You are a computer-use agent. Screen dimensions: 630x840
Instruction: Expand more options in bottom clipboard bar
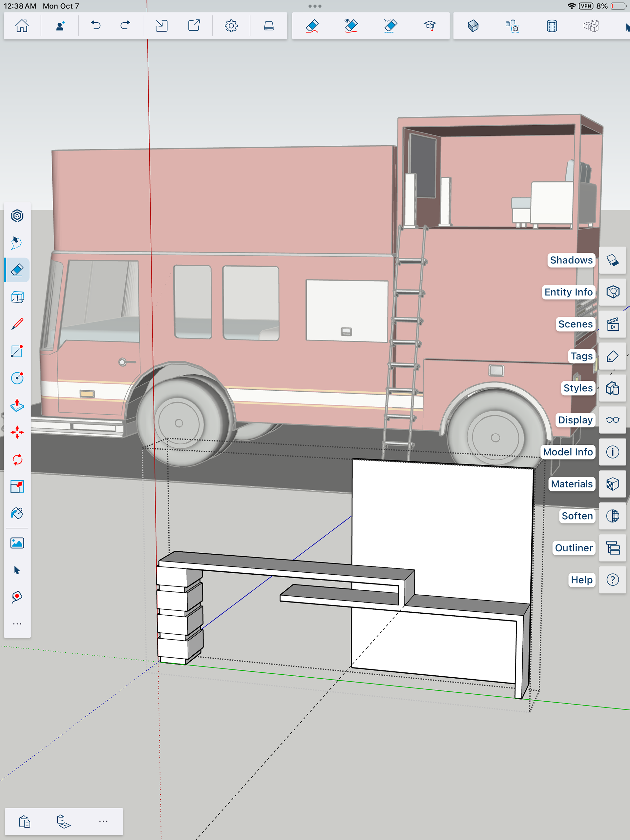click(103, 821)
